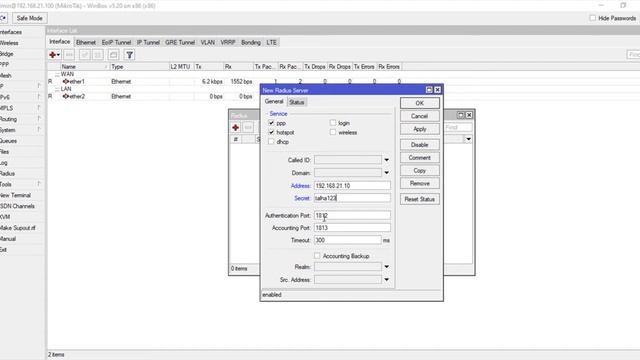Click the Reset Status button

tap(420, 199)
